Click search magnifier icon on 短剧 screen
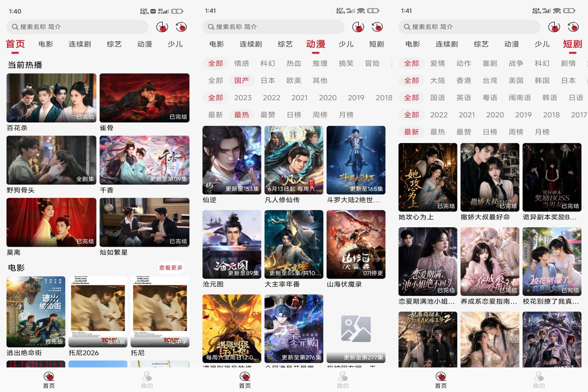This screenshot has width=588, height=392. (407, 27)
